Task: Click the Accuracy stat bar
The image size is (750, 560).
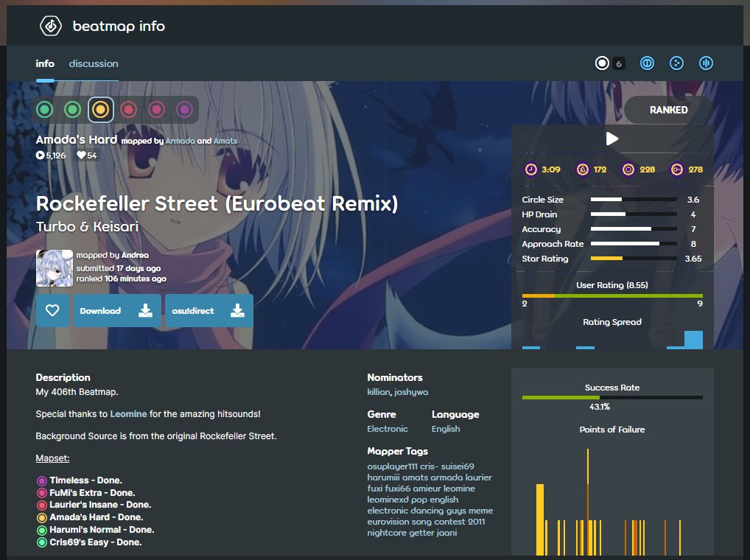Action: point(634,229)
